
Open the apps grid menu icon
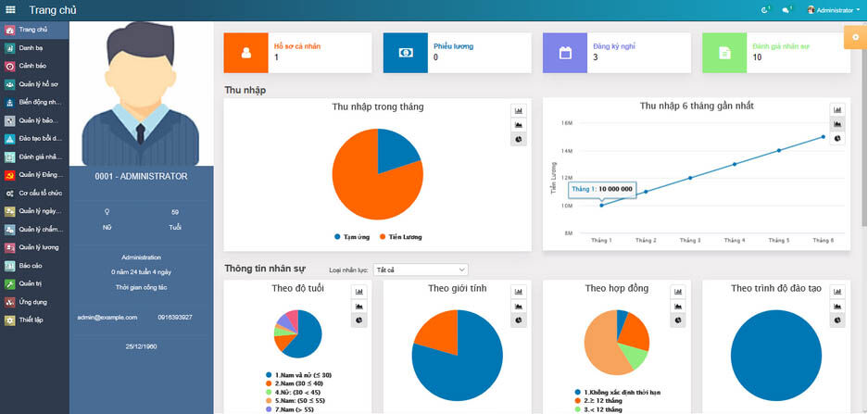pos(10,9)
